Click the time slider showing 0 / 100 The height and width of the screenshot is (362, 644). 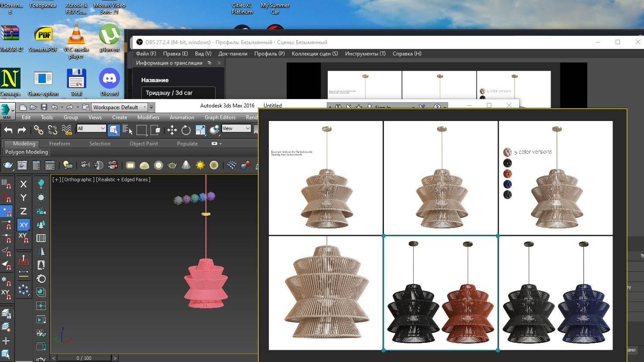pos(84,358)
